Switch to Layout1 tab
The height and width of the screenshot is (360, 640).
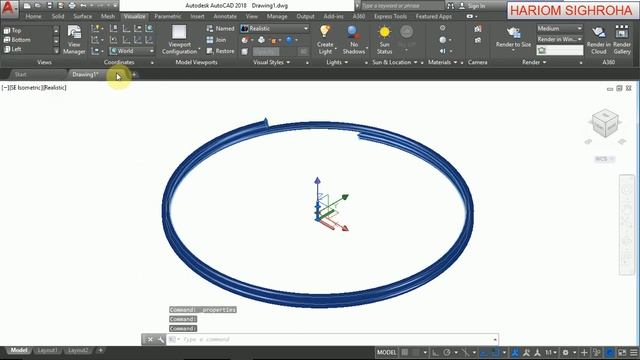pyautogui.click(x=47, y=350)
